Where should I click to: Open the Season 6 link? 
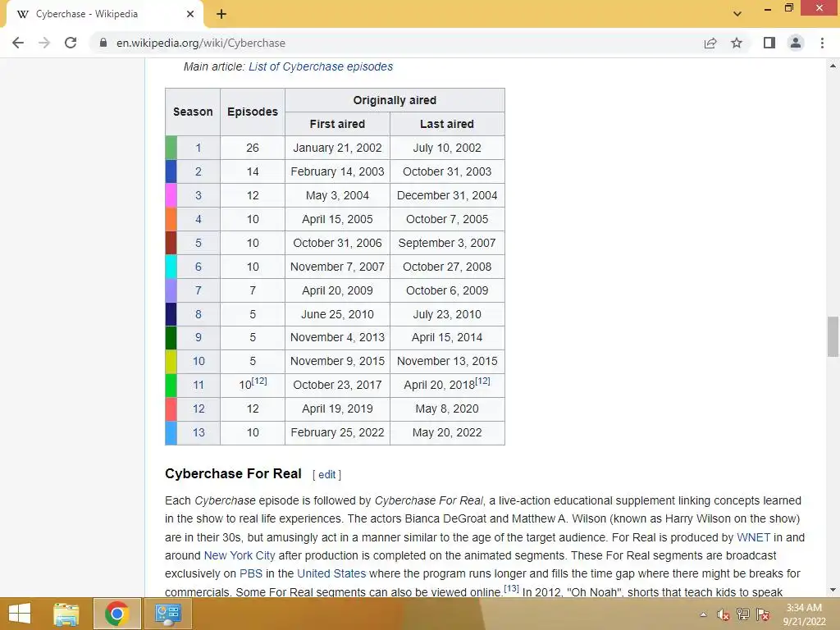pyautogui.click(x=199, y=267)
